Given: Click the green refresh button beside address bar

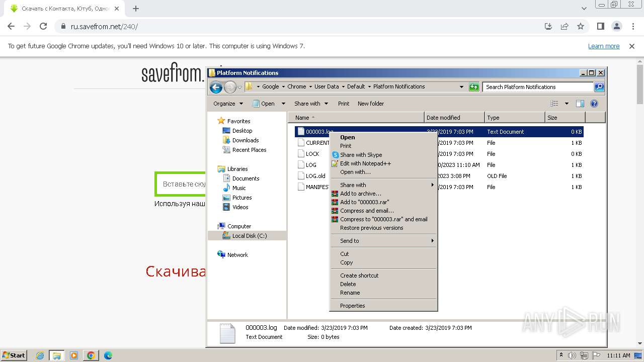Looking at the screenshot, I should click(474, 87).
